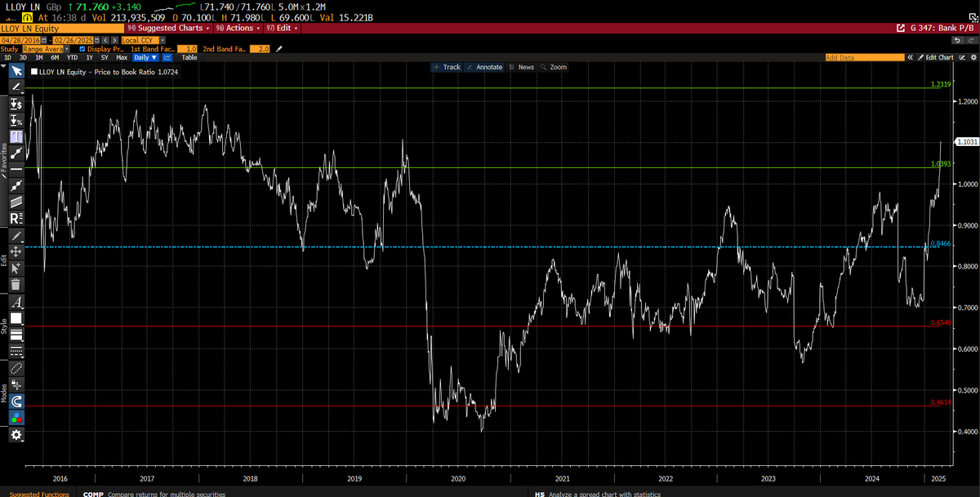Open chart settings gear at top right
The image size is (980, 497).
[973, 57]
